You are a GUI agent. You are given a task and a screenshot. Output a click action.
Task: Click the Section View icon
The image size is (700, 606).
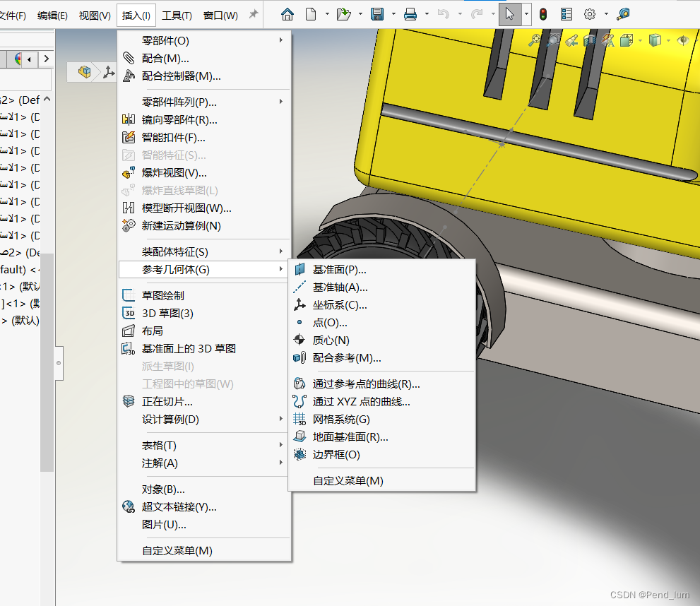590,40
